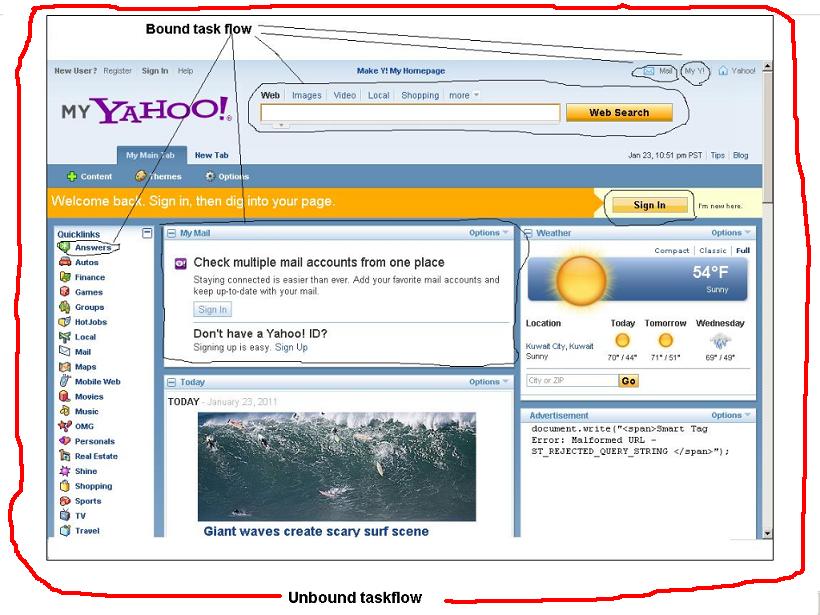820x615 pixels.
Task: Click the Sign Up link
Action: pyautogui.click(x=291, y=347)
